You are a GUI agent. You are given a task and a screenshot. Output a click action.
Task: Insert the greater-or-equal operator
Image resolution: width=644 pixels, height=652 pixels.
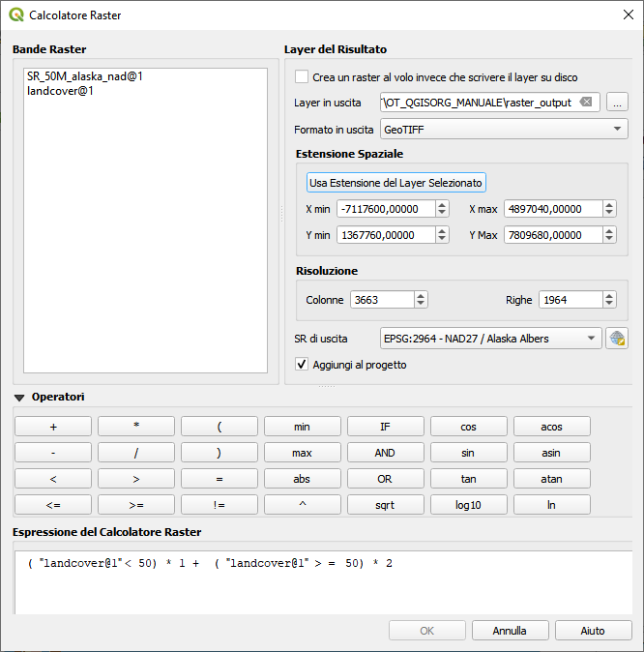[x=136, y=505]
